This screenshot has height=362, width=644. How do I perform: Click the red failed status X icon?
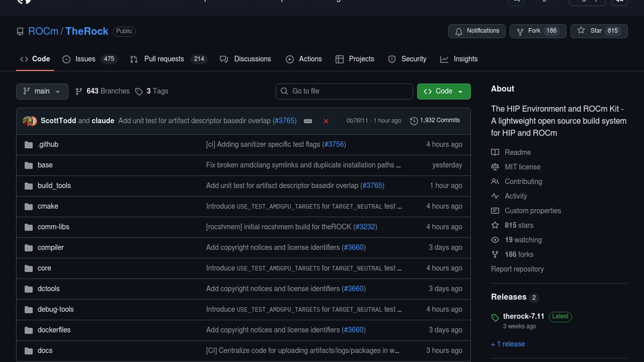pos(326,121)
